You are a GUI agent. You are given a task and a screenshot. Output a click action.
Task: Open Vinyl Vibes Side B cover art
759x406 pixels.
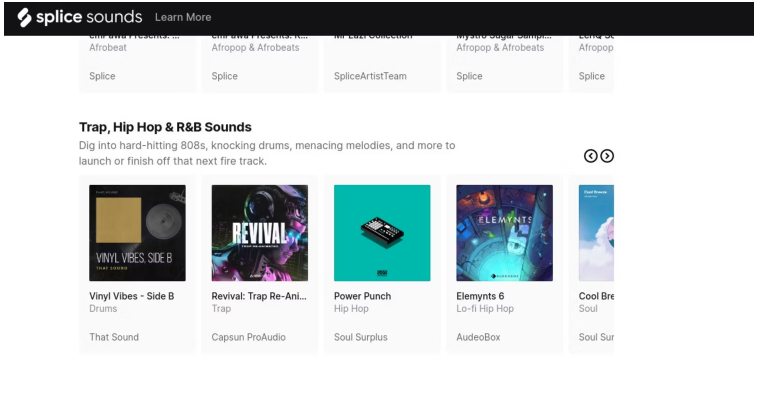pyautogui.click(x=137, y=233)
